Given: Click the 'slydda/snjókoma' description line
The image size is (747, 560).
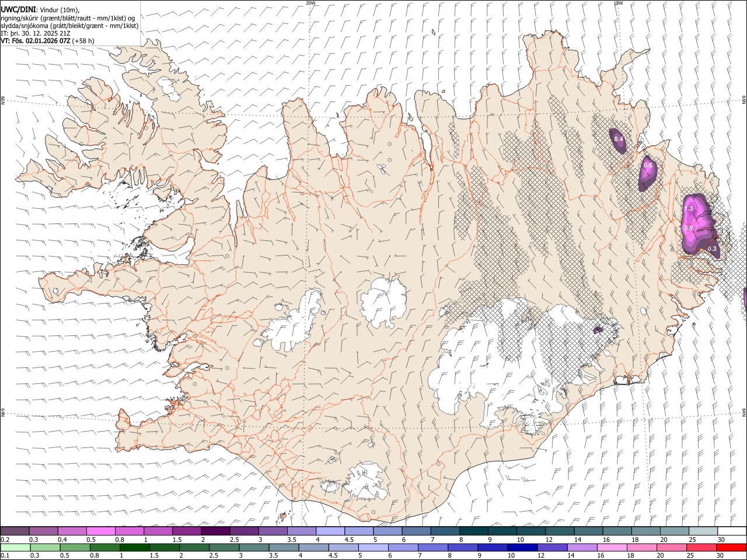Looking at the screenshot, I should [x=69, y=26].
